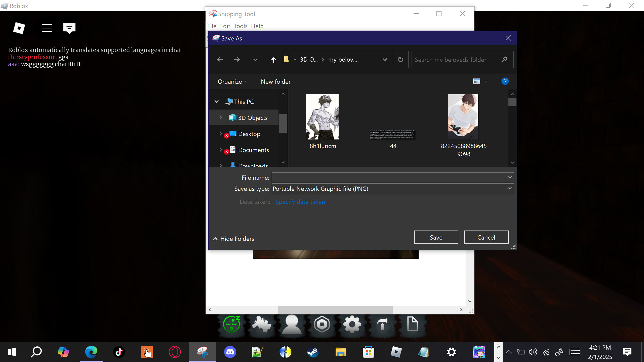The width and height of the screenshot is (644, 362).
Task: Click the Save button
Action: (x=436, y=237)
